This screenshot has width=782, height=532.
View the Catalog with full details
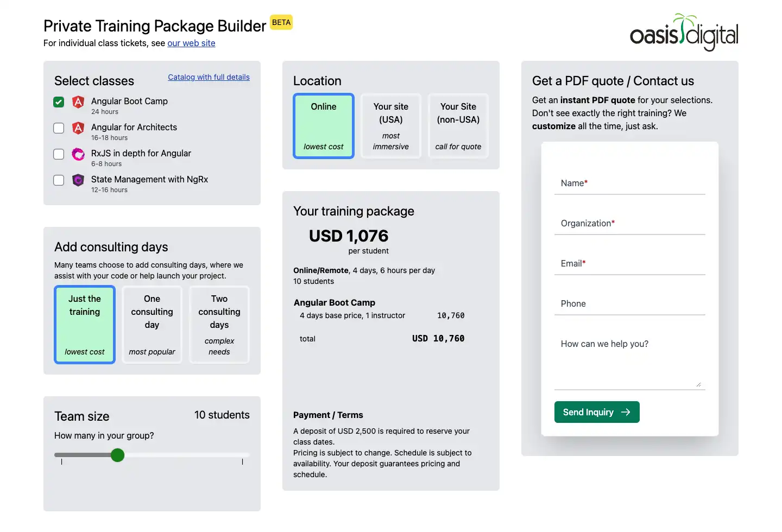pyautogui.click(x=209, y=77)
